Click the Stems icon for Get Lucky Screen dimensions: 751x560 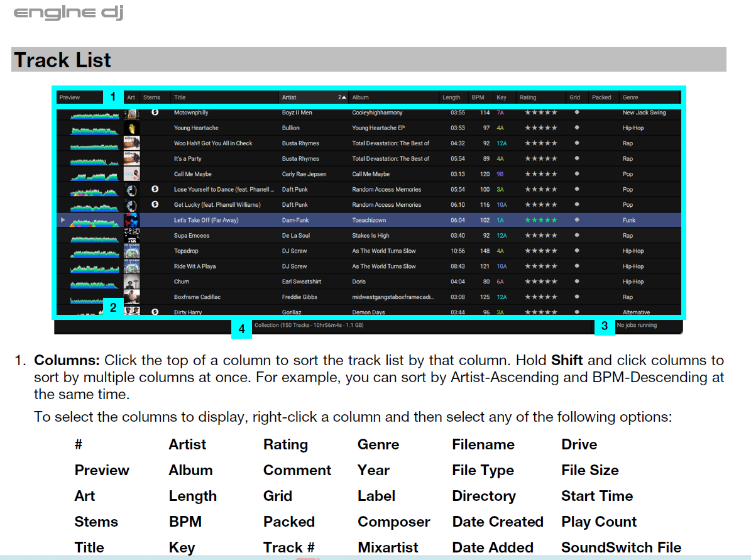click(x=155, y=204)
